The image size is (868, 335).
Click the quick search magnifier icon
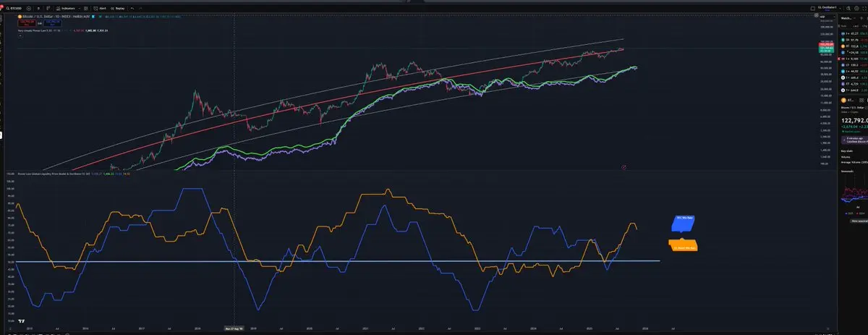pos(848,8)
